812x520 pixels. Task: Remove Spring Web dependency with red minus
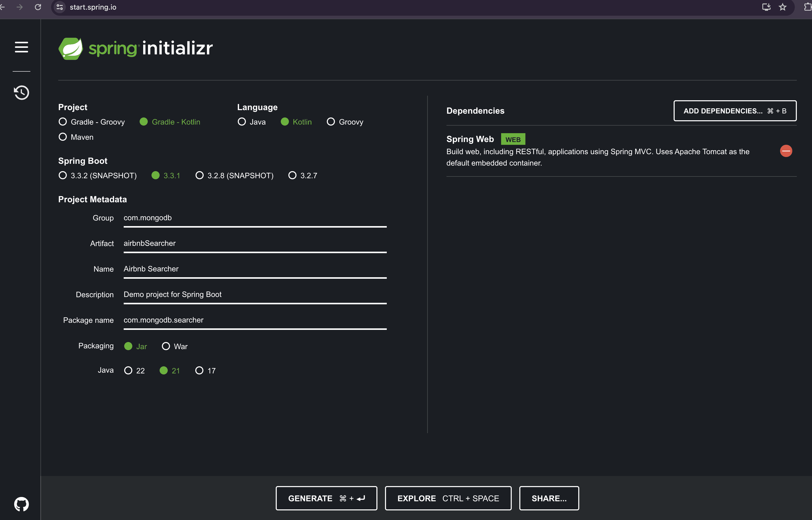[786, 151]
